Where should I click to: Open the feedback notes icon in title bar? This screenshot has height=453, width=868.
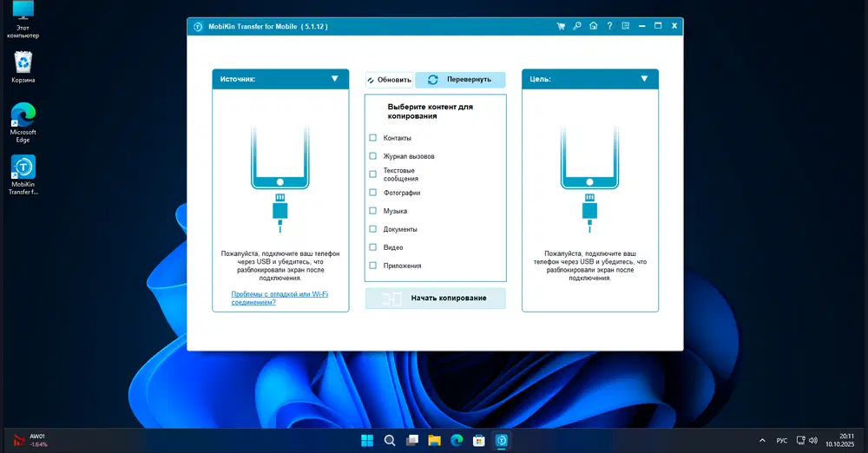point(626,26)
